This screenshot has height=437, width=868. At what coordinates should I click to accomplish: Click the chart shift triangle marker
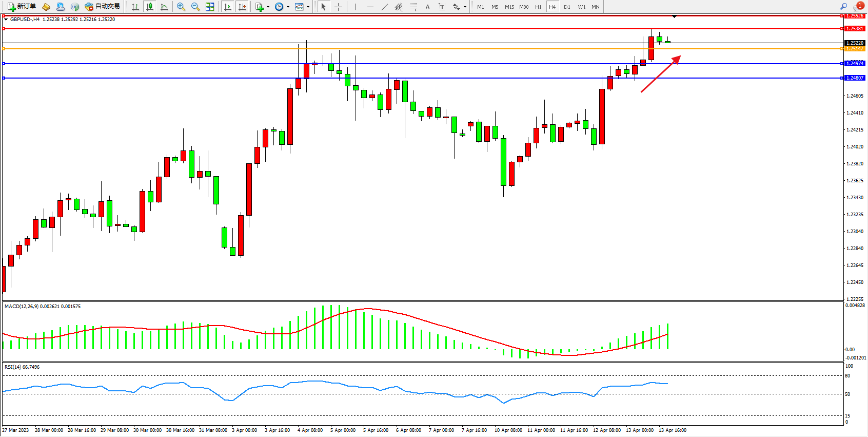pos(675,17)
